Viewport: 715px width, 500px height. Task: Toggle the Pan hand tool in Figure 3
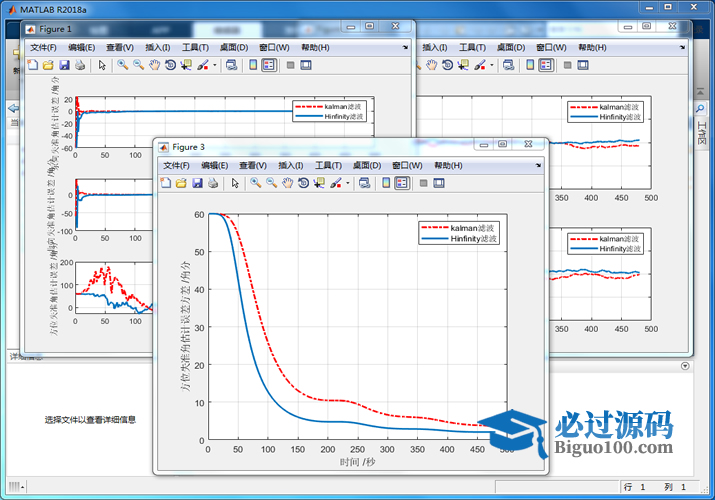[x=288, y=183]
